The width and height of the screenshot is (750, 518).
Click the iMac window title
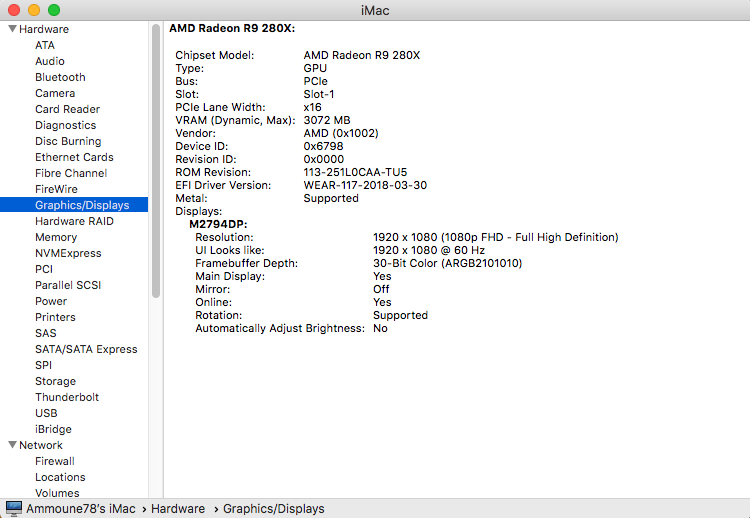tap(375, 10)
